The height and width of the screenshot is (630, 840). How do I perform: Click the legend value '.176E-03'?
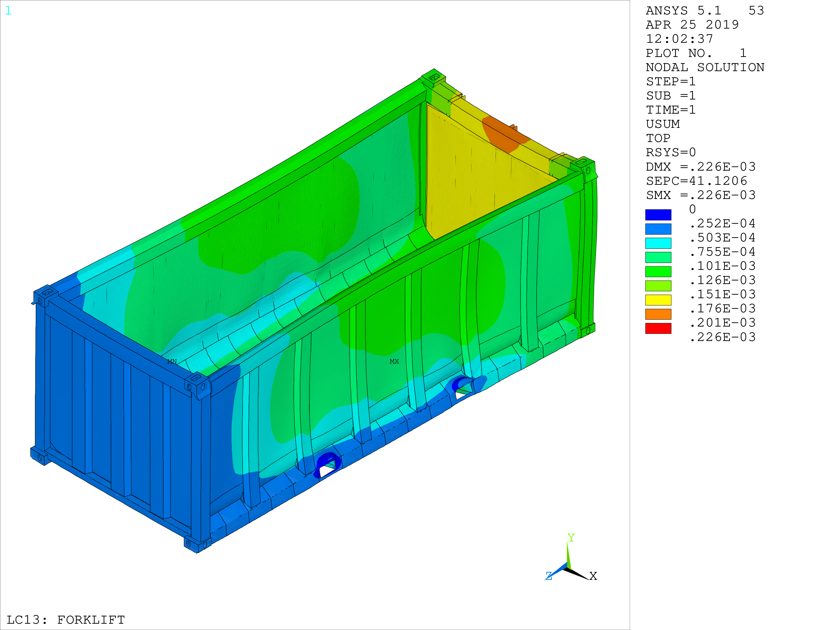click(723, 308)
